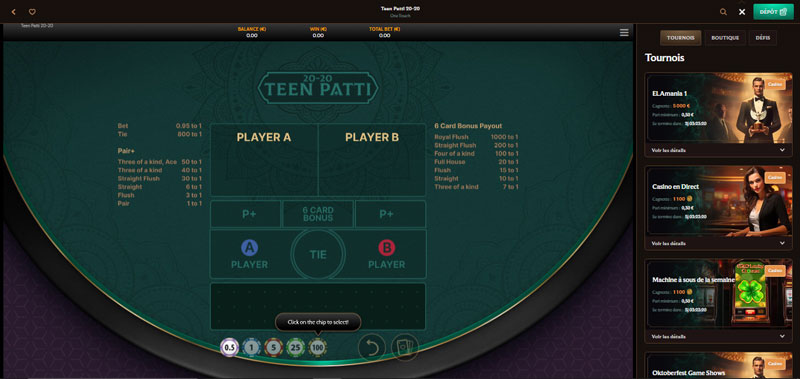The height and width of the screenshot is (379, 800).
Task: Bet on Player A
Action: tap(249, 255)
